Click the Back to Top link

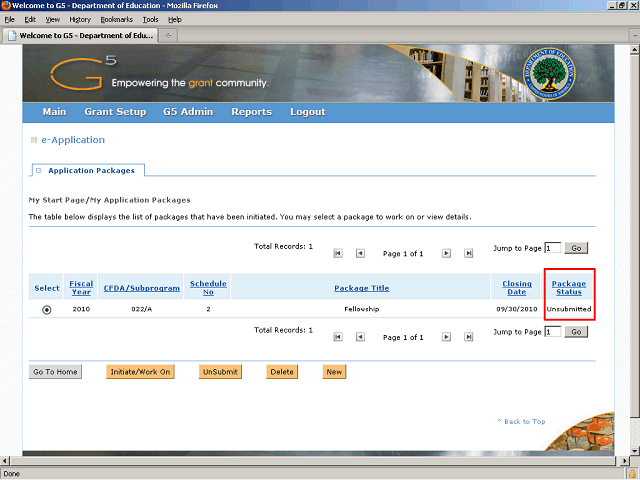[521, 422]
